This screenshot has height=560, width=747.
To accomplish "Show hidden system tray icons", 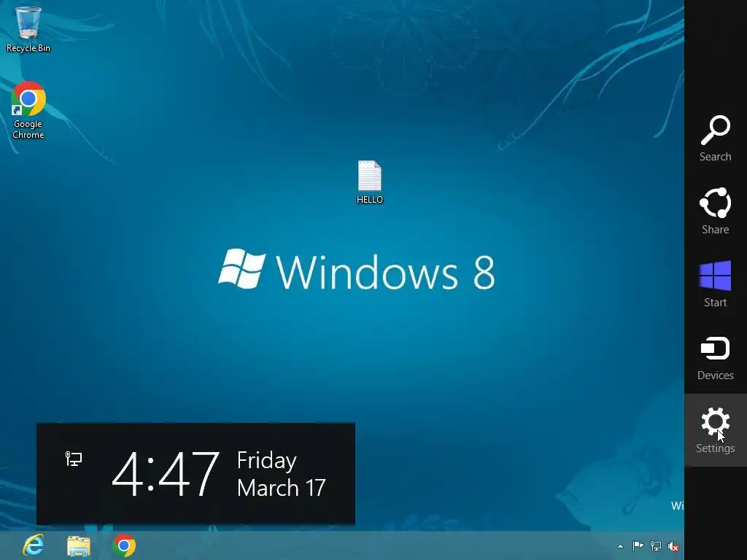I will click(620, 546).
